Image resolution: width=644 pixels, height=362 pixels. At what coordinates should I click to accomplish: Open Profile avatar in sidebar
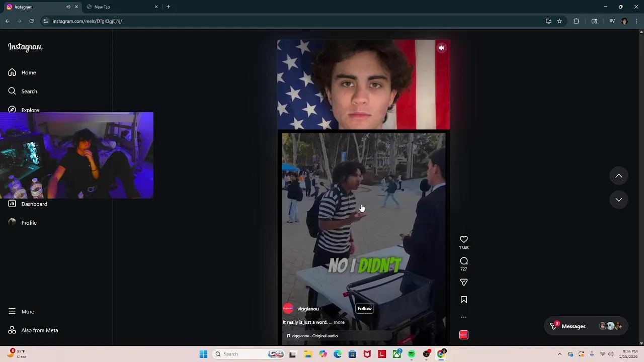tap(12, 222)
